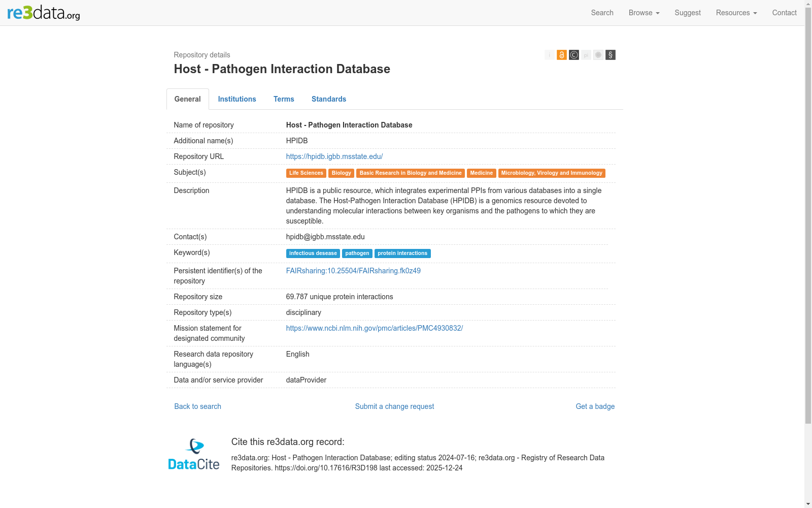The image size is (812, 508).
Task: Click the 'Additional name(s)' row label
Action: point(204,141)
